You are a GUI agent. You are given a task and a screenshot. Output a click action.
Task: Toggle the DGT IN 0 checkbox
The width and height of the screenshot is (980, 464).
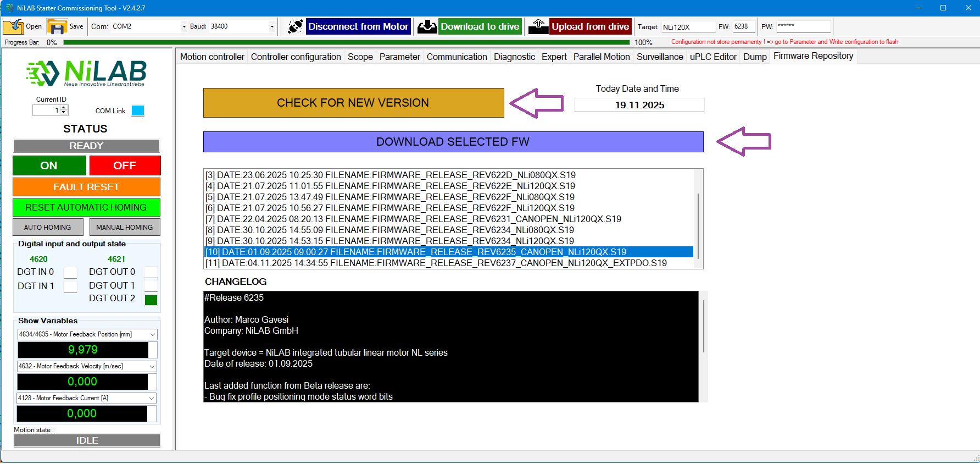70,272
